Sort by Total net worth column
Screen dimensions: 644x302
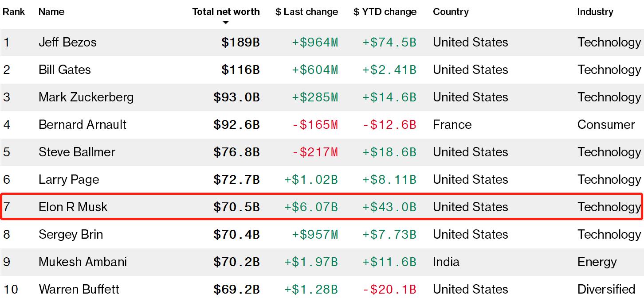(x=226, y=12)
